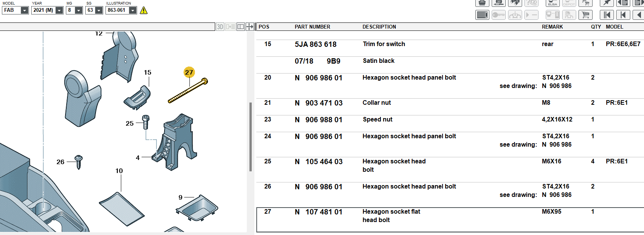Select part number N 107 481 01
The width and height of the screenshot is (644, 235).
[319, 212]
